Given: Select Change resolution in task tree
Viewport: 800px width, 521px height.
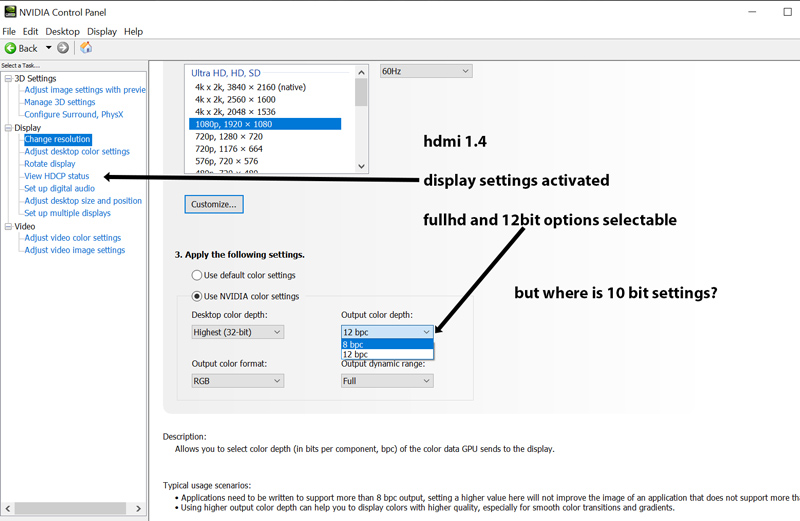Looking at the screenshot, I should 58,139.
